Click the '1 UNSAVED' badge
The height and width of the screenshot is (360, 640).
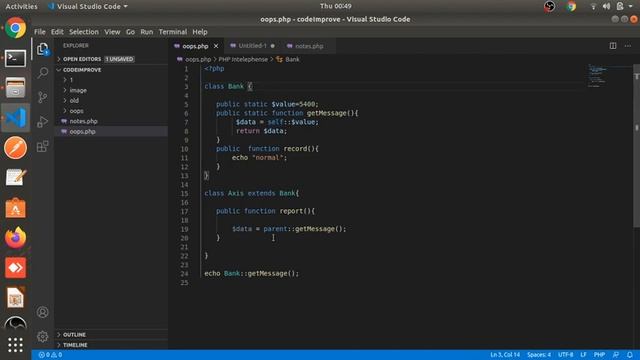coord(119,59)
